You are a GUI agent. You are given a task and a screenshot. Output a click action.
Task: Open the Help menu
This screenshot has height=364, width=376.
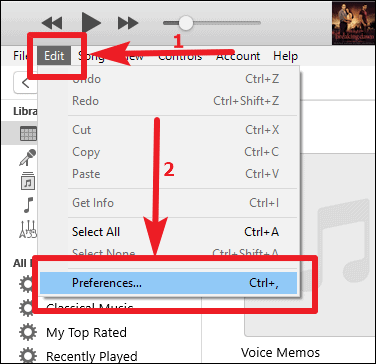point(285,56)
